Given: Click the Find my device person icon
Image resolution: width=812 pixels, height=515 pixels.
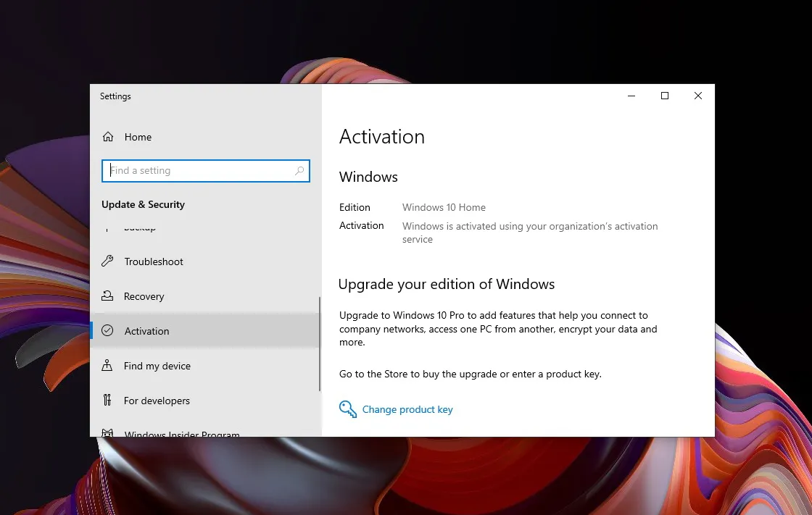Looking at the screenshot, I should (x=107, y=366).
